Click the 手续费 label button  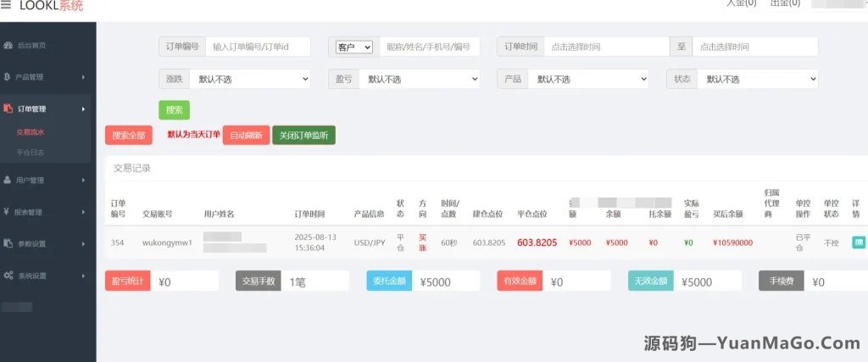[781, 281]
